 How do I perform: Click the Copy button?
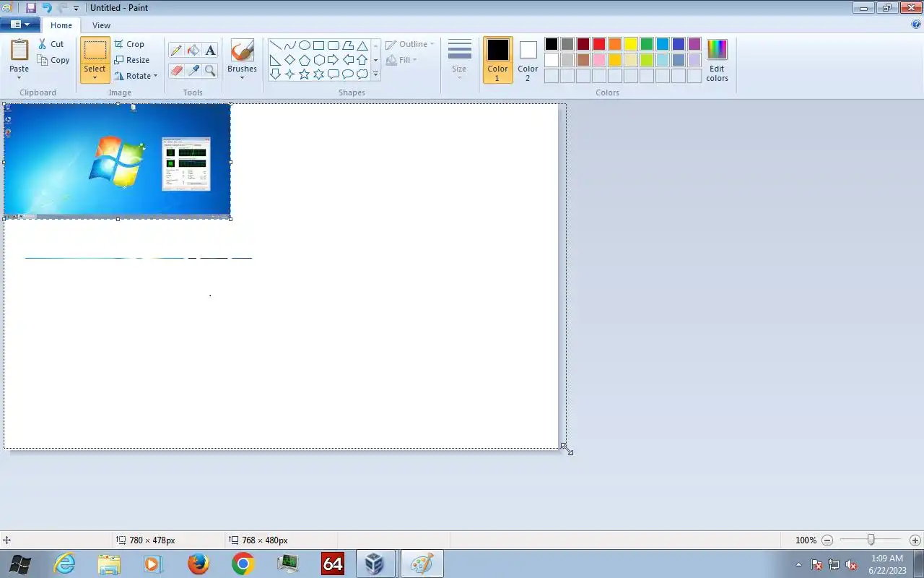54,60
